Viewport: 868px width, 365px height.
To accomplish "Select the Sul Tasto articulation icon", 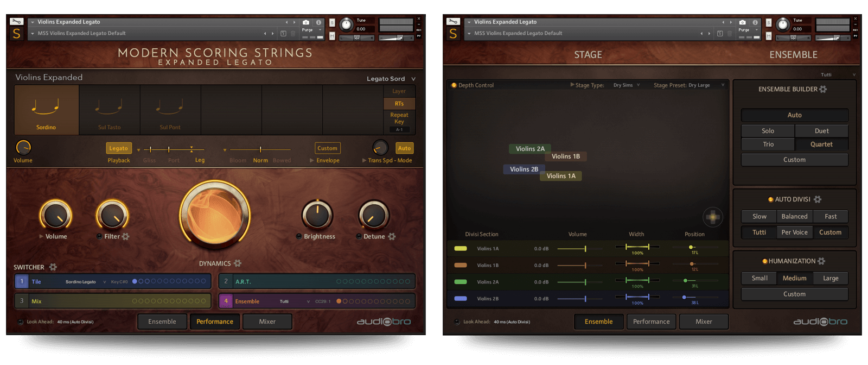I will tap(109, 109).
